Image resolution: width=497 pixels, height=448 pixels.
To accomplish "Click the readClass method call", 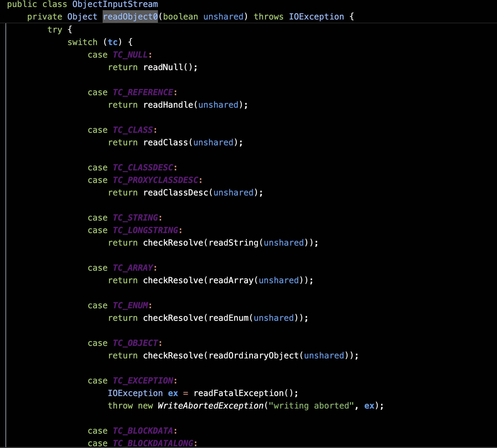I will 166,143.
